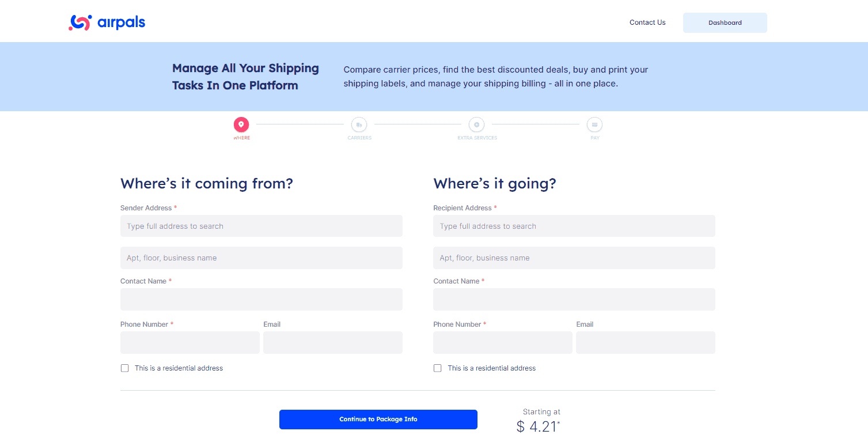This screenshot has width=868, height=442.
Task: Select recipient Contact Name field
Action: 574,299
